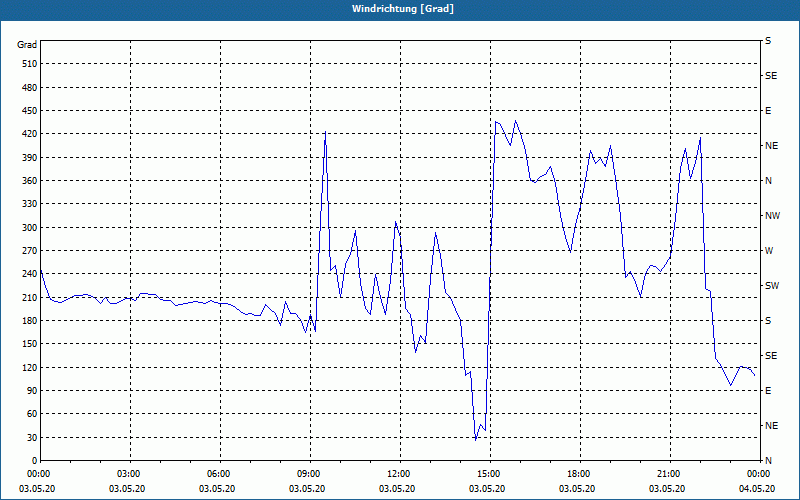Click the 18:00 time label

pyautogui.click(x=578, y=474)
